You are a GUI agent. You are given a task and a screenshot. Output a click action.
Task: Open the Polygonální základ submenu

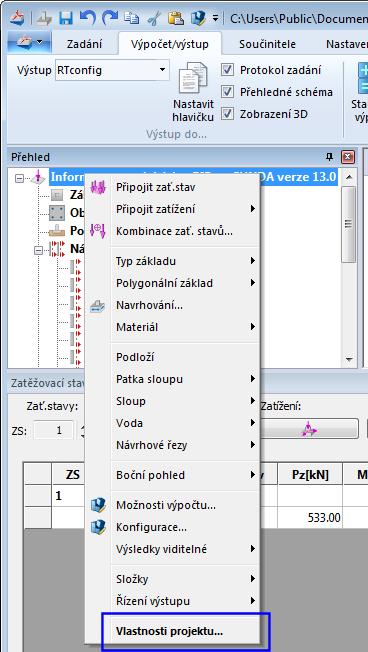(x=173, y=283)
